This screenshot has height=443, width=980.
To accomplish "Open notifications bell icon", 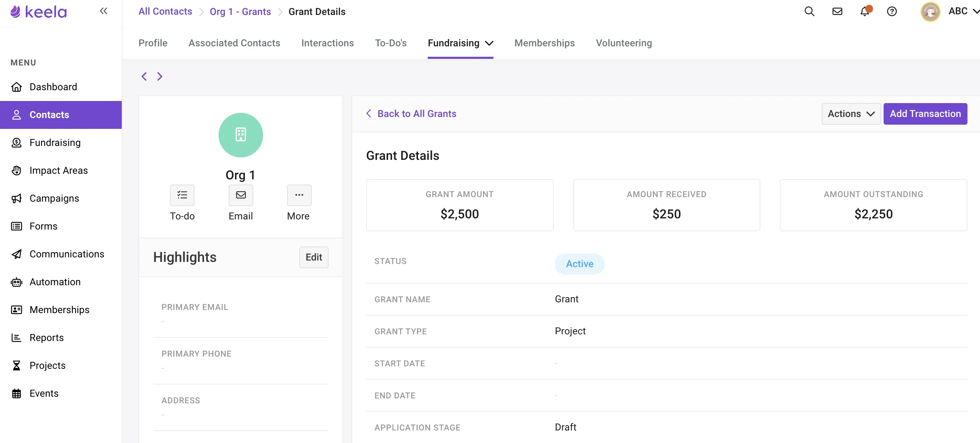I will [x=864, y=11].
